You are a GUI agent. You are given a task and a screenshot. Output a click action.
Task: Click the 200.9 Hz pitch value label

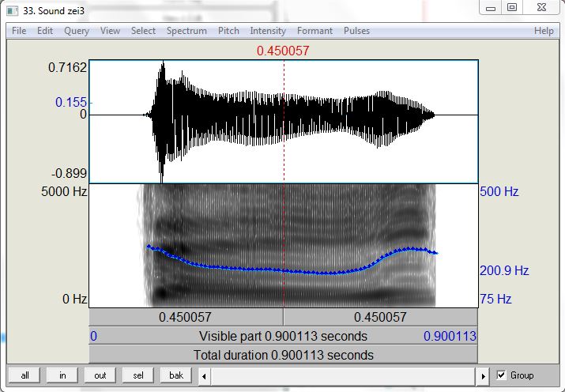(504, 270)
